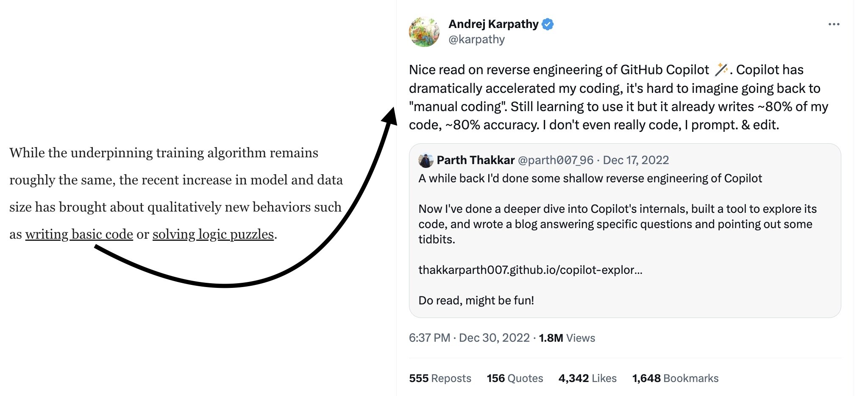868x396 pixels.
Task: Open Andrej Karpathy's profile avatar
Action: coord(424,32)
